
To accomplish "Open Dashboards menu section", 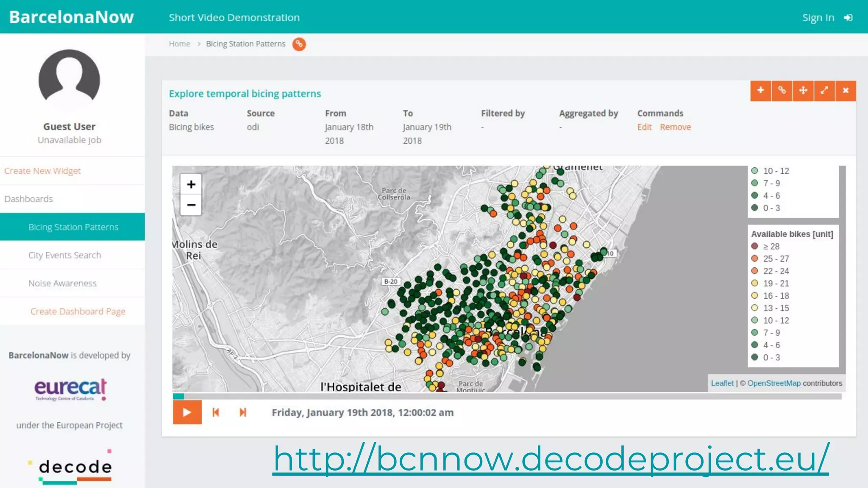I will coord(28,199).
